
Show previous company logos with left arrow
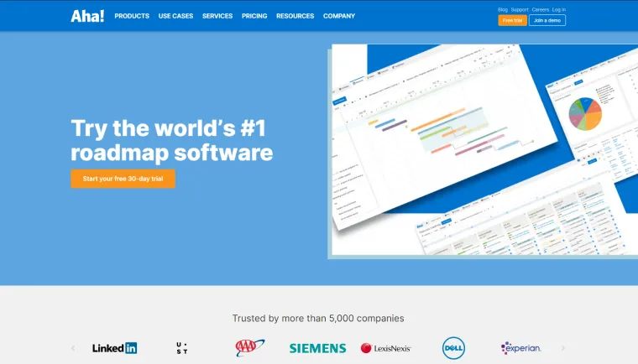pyautogui.click(x=73, y=348)
